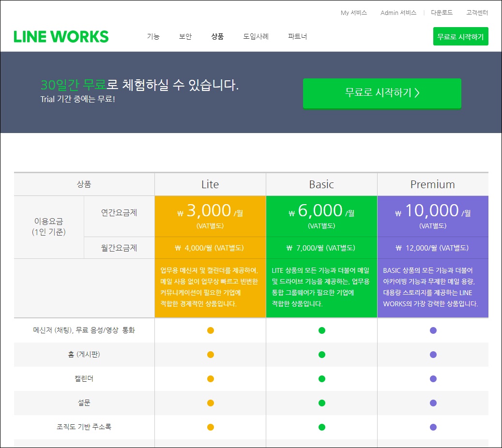
Task: Click the 홈 (게시판) feature row label
Action: (x=84, y=354)
